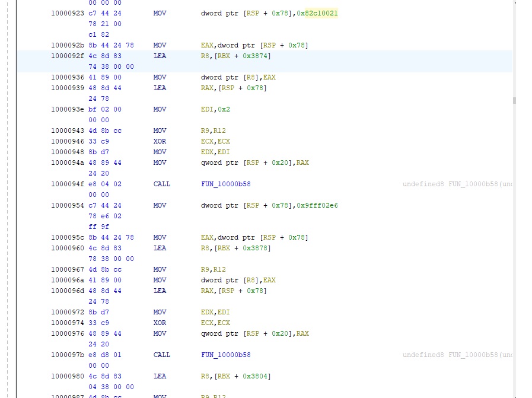Click bytes c7 44 24 at 10000923
Viewport: 532px width, 398px height.
click(x=105, y=13)
